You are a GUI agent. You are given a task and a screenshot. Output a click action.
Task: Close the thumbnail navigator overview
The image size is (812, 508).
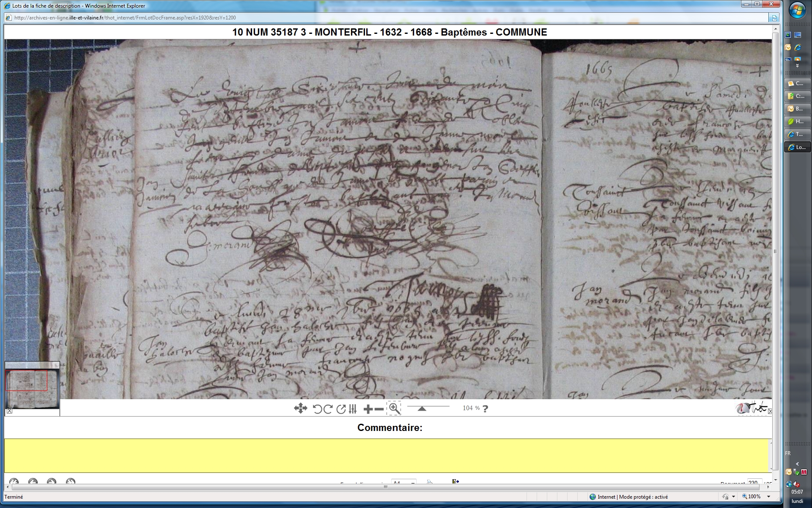tap(9, 411)
